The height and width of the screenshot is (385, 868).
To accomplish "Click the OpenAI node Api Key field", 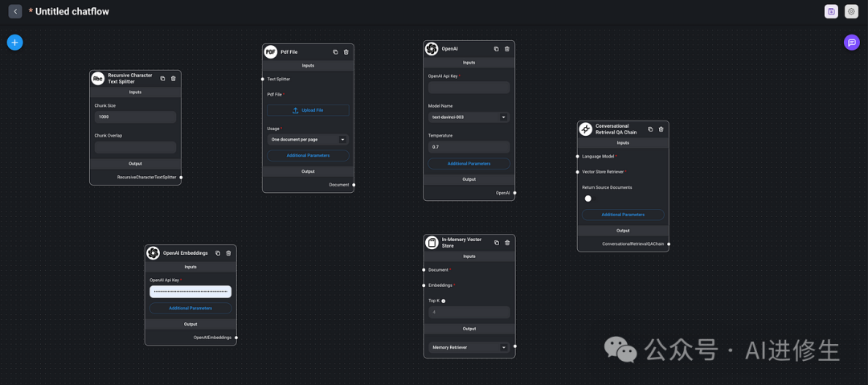I will (469, 88).
